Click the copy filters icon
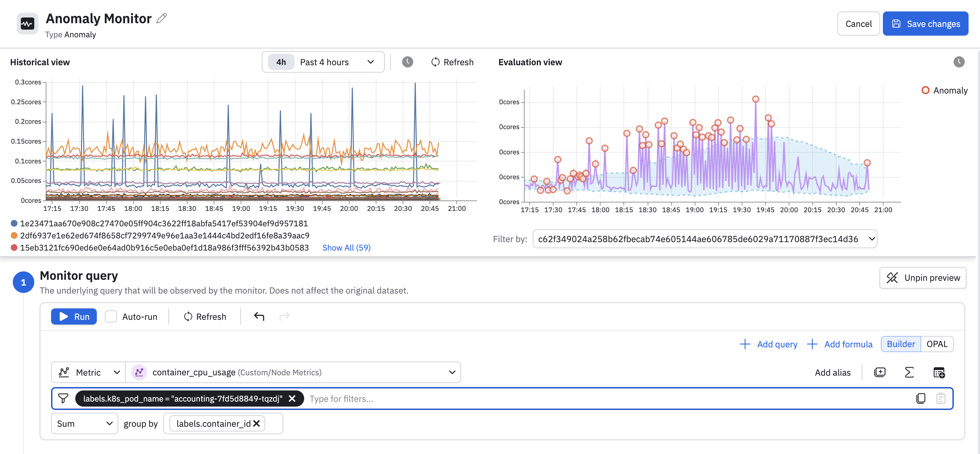This screenshot has width=980, height=454. [x=921, y=399]
